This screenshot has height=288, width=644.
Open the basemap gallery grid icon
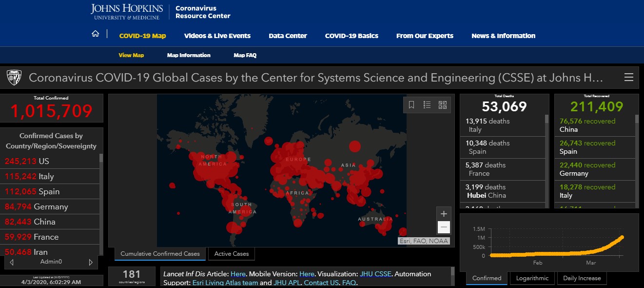443,105
